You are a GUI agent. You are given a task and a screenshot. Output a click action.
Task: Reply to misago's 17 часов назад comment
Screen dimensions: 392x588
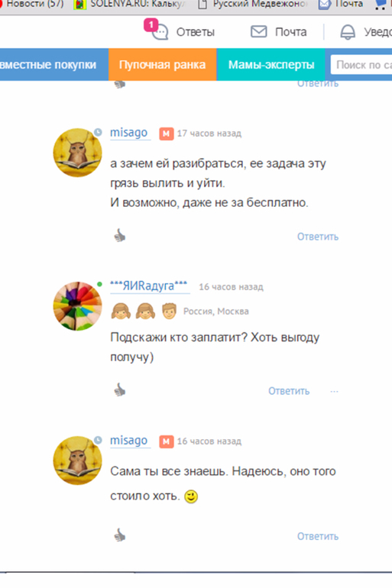[318, 237]
